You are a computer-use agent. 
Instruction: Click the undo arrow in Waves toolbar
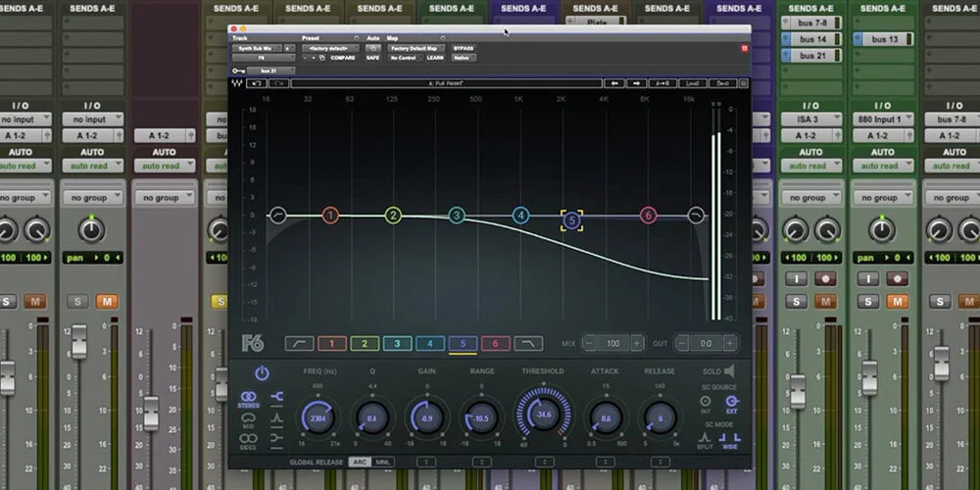[x=256, y=83]
